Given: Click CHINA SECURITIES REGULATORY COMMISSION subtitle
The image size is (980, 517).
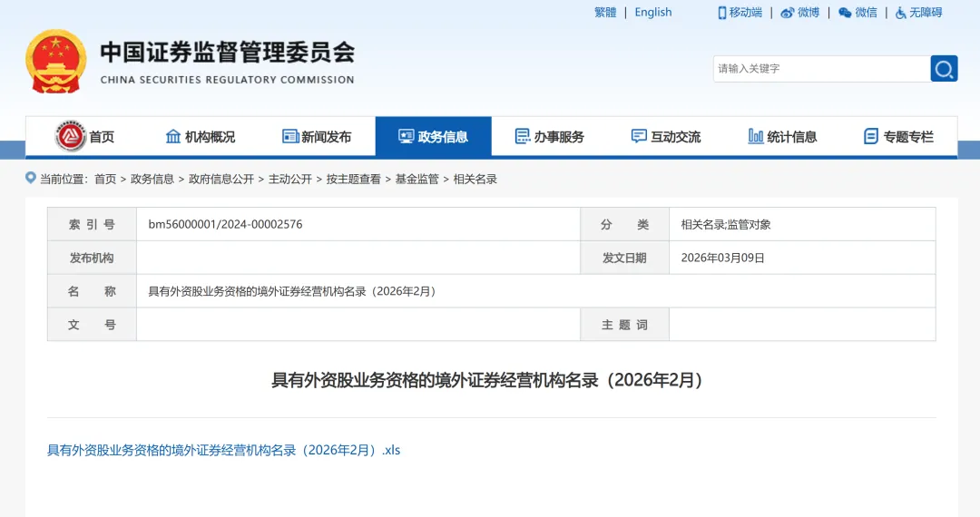Looking at the screenshot, I should coord(228,80).
